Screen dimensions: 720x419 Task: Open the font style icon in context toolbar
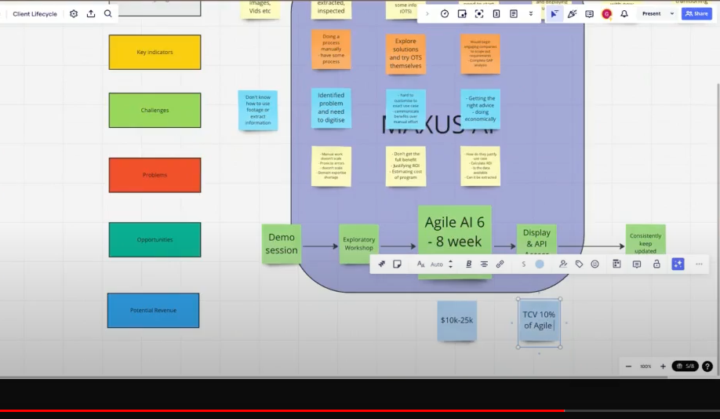421,264
